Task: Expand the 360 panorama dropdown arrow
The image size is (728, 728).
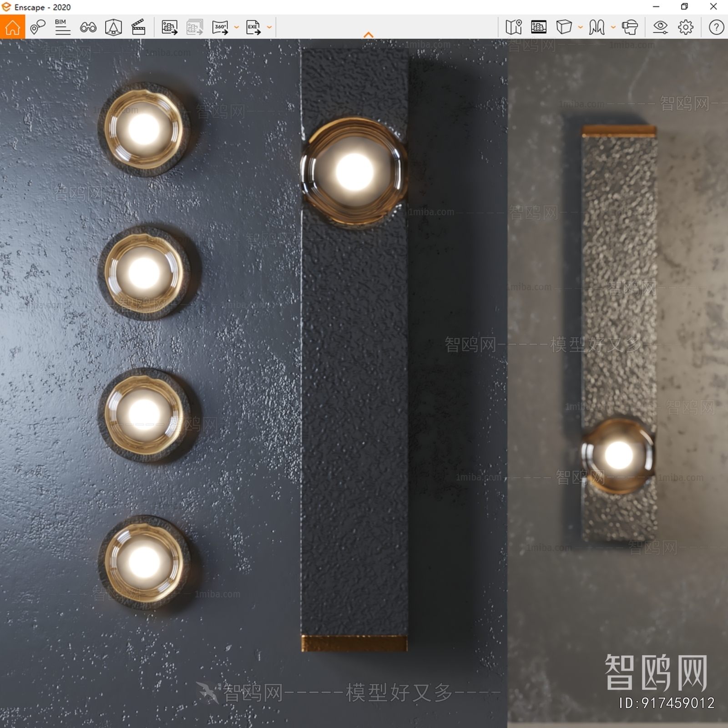Action: pos(237,27)
